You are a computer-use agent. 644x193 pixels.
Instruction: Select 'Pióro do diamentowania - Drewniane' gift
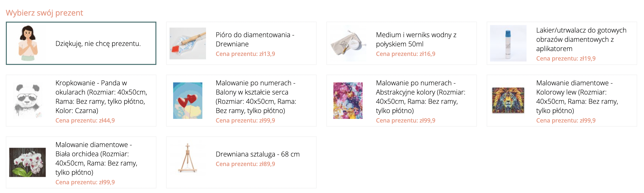255,39
